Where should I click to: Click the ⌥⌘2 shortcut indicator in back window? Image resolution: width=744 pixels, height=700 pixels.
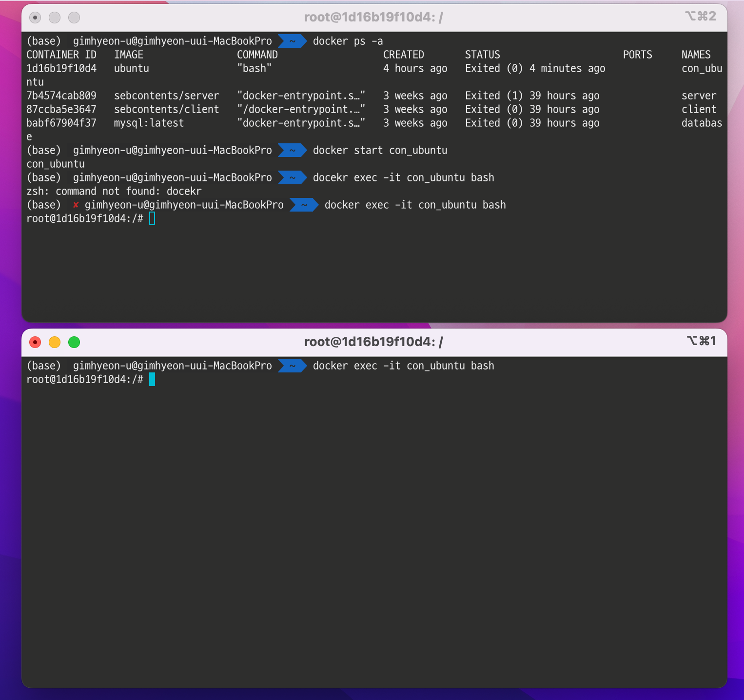[701, 16]
